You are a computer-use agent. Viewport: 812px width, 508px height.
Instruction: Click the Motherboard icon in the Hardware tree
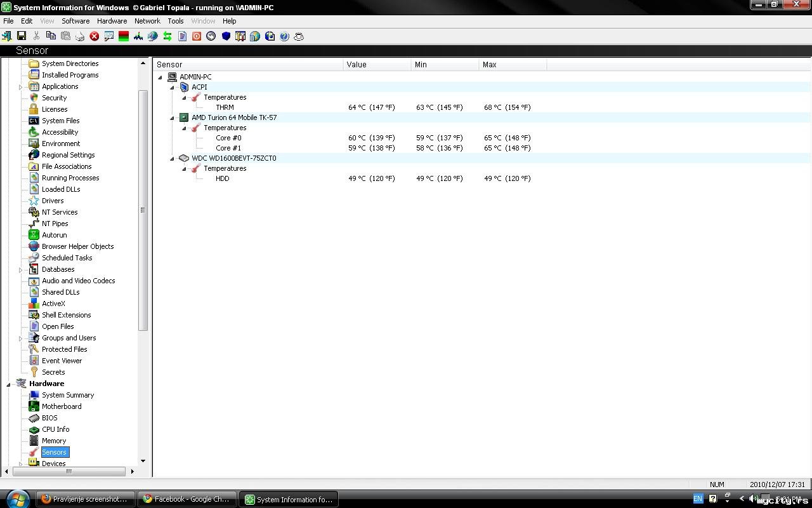34,406
